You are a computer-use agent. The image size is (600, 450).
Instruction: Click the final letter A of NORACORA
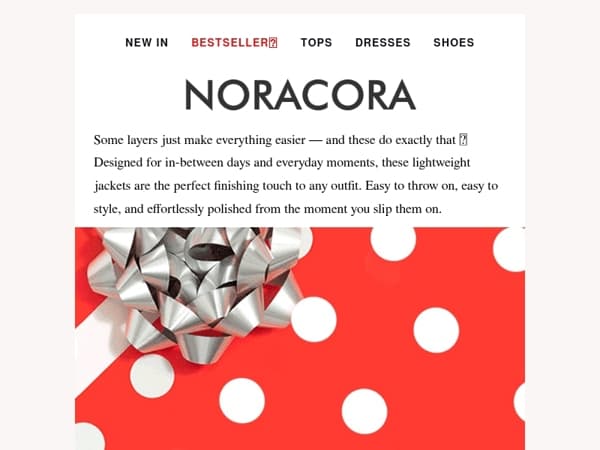(402, 95)
